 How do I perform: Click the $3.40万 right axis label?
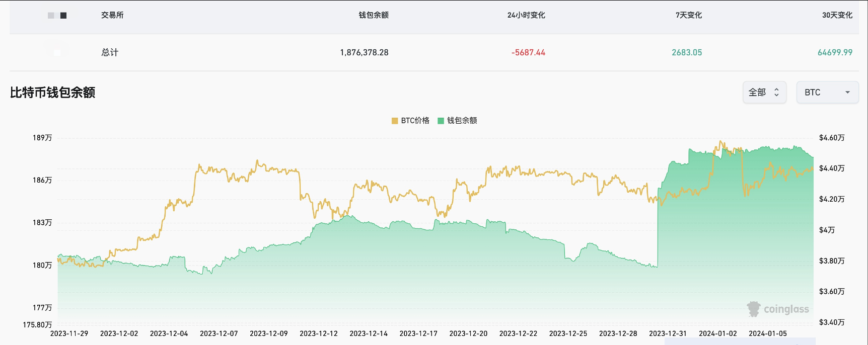[832, 322]
